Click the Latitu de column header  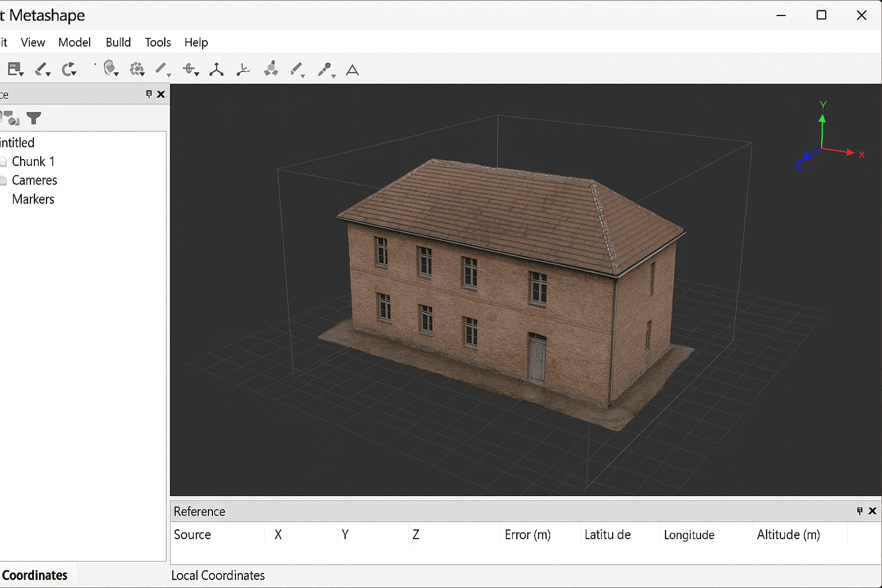point(608,535)
